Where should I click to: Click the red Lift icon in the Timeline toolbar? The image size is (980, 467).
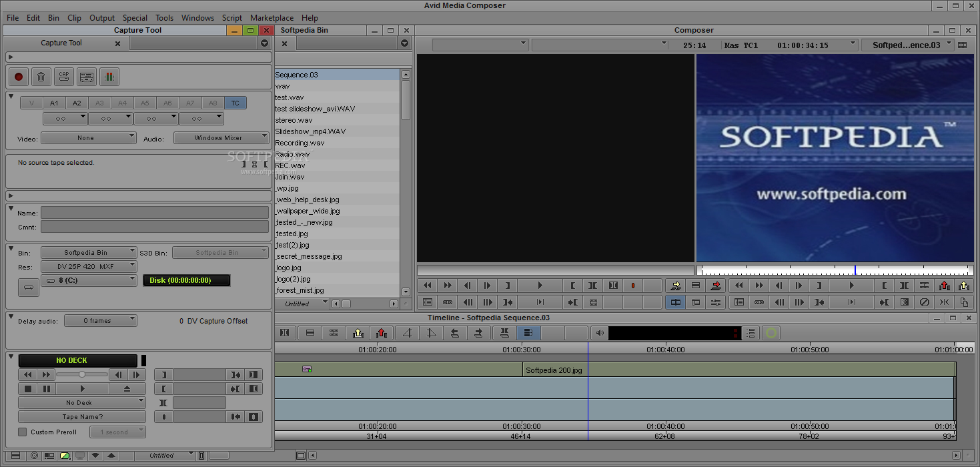381,332
